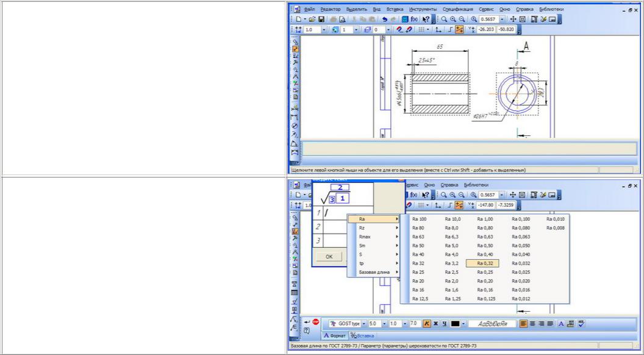This screenshot has width=644, height=355.
Task: Open Редактор menu in the drawing-only KOMPAS window
Action: (x=330, y=9)
